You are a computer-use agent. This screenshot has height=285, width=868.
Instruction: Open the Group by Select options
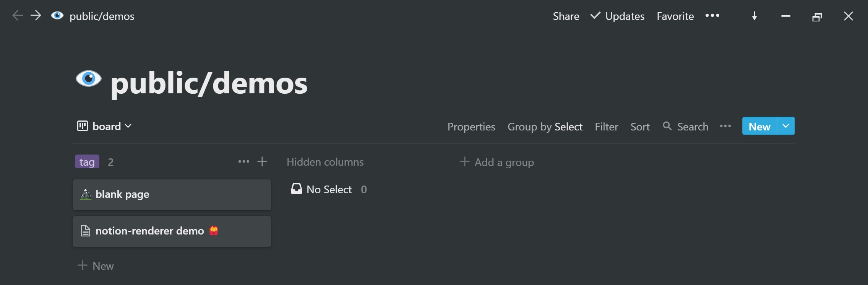point(545,127)
